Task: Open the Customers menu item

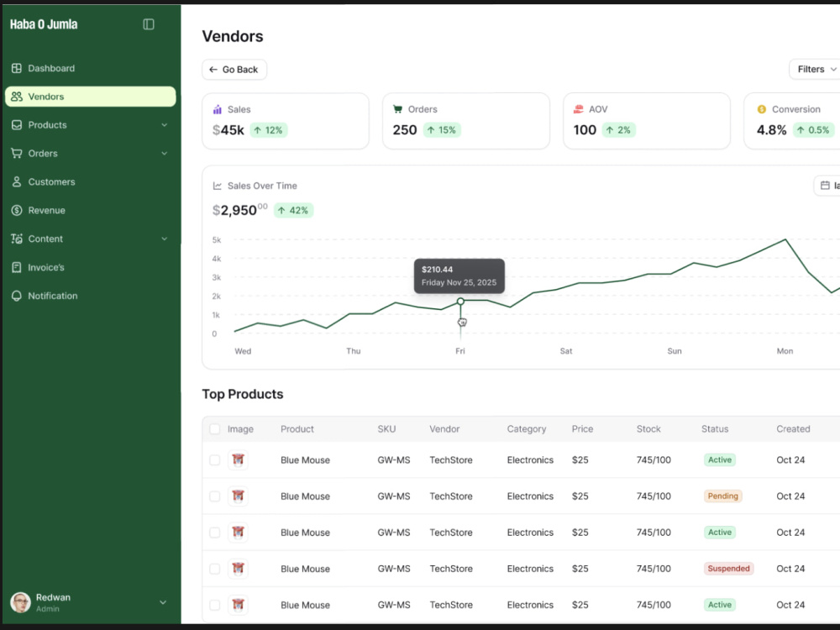Action: 91,181
